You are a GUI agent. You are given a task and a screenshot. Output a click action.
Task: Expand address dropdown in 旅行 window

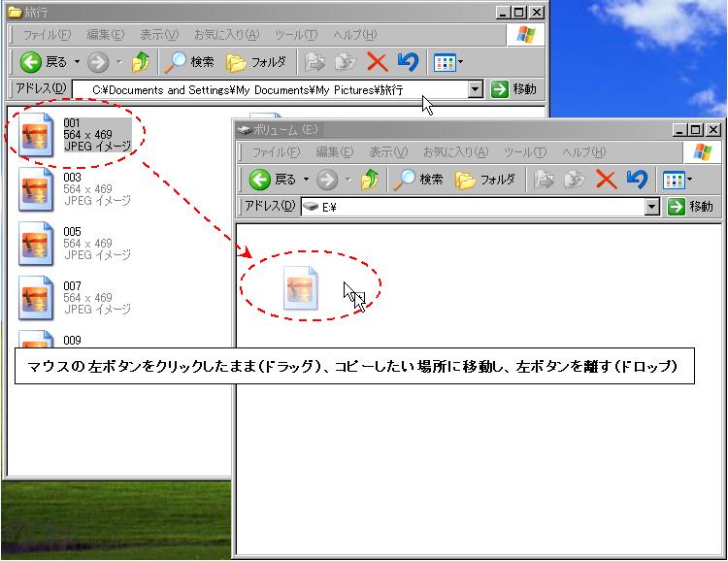click(x=475, y=89)
